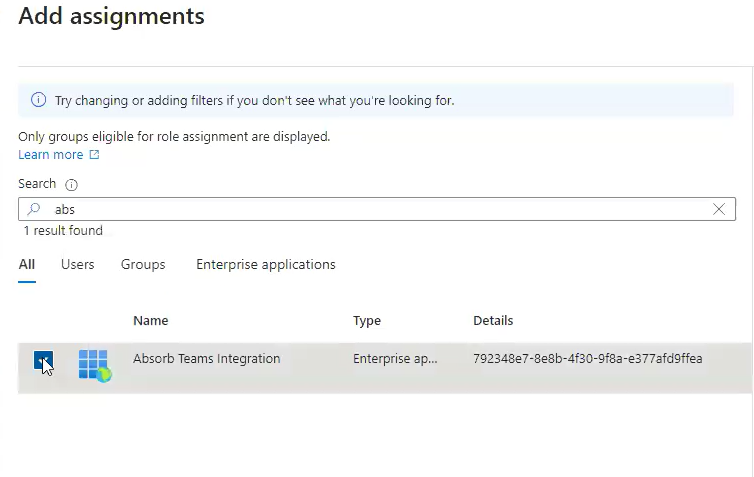Switch to the Enterprise applications tab
This screenshot has height=477, width=754.
point(265,264)
